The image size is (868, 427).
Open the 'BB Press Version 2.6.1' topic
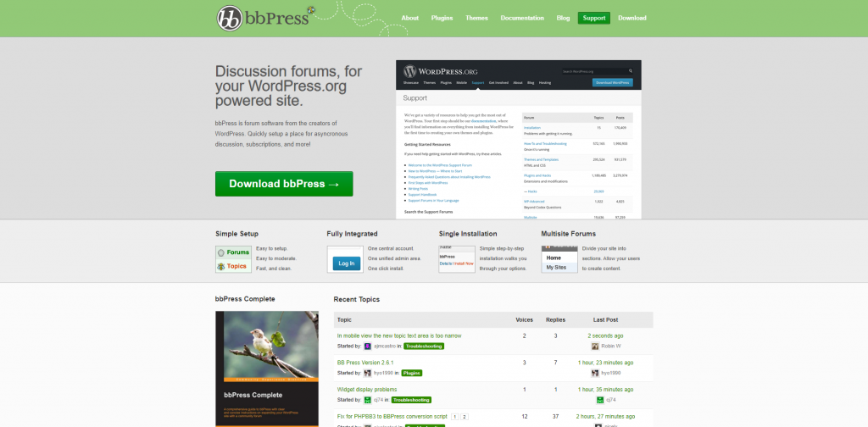[x=365, y=363]
